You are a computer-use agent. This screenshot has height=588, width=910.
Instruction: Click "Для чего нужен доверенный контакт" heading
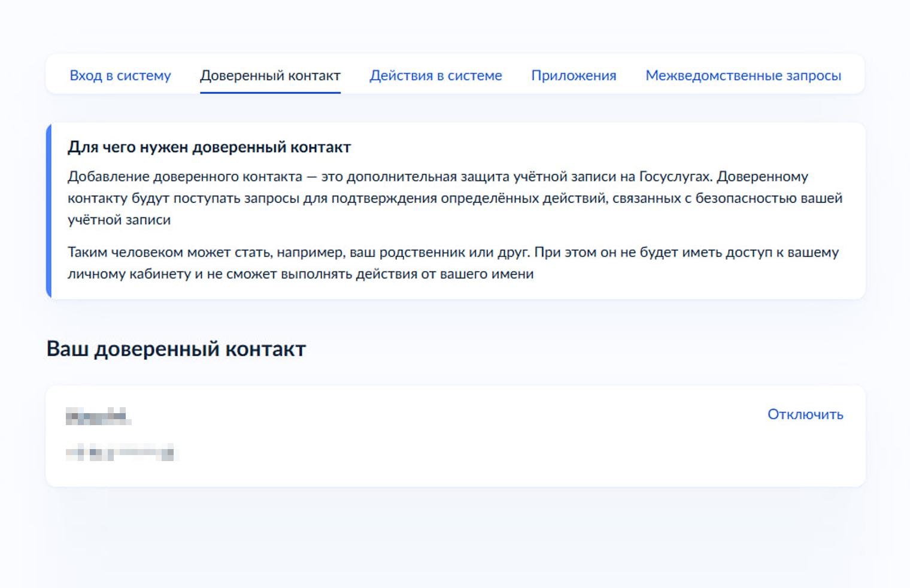[209, 147]
